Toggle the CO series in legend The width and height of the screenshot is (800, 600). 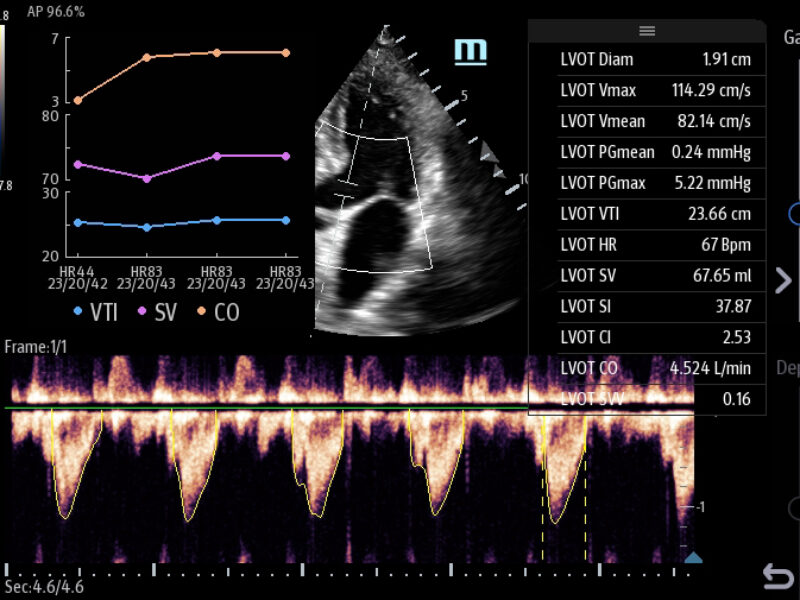click(x=218, y=312)
